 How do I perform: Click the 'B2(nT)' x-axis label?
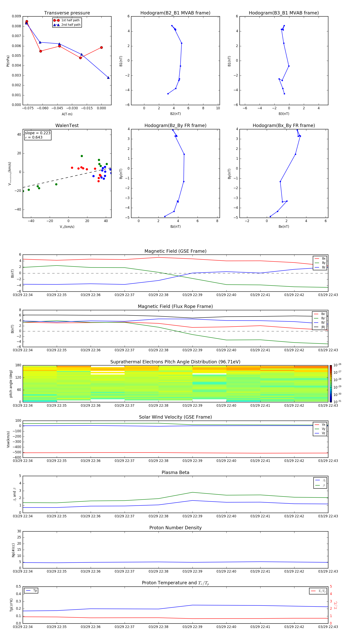[175, 114]
